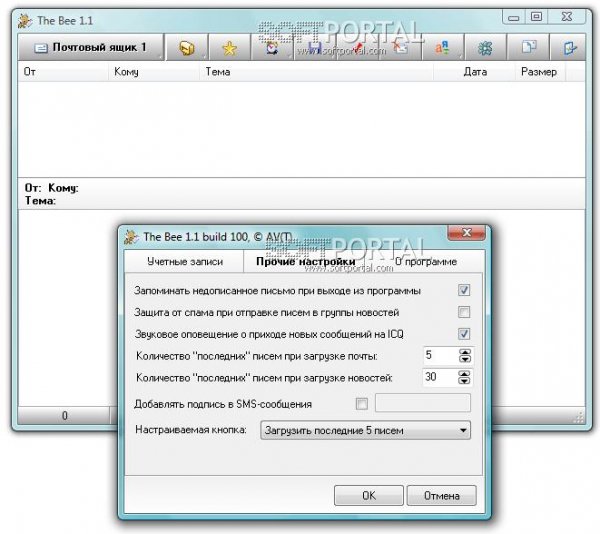Close the settings dialog with red X
The height and width of the screenshot is (534, 600).
pos(466,232)
